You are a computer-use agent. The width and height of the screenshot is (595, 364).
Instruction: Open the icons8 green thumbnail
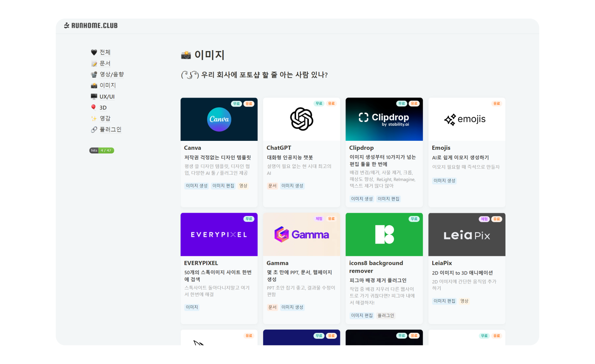384,234
